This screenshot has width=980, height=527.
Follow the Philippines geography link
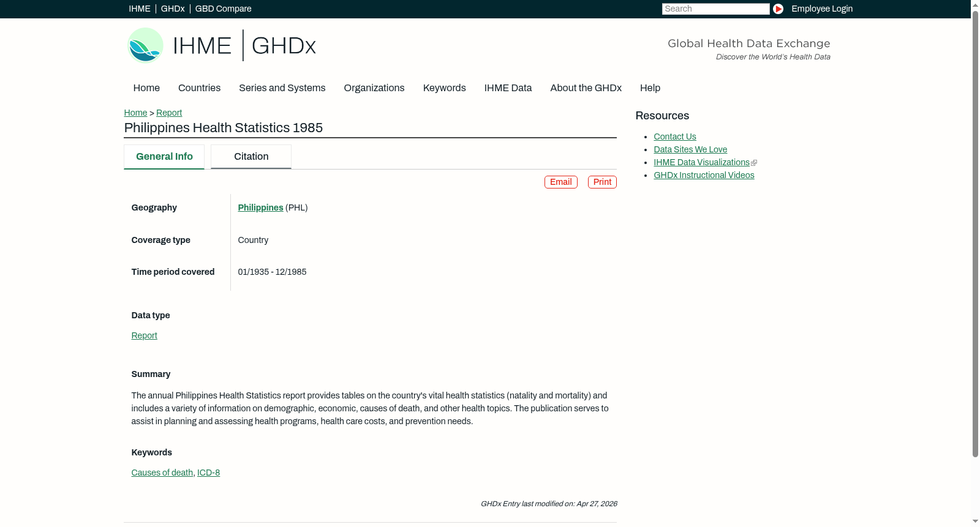pyautogui.click(x=260, y=208)
